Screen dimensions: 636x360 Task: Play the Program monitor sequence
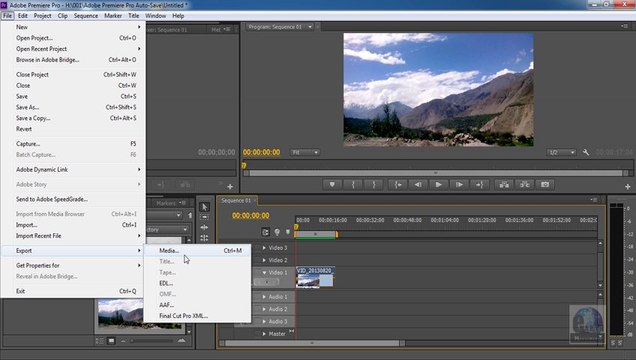(x=438, y=185)
